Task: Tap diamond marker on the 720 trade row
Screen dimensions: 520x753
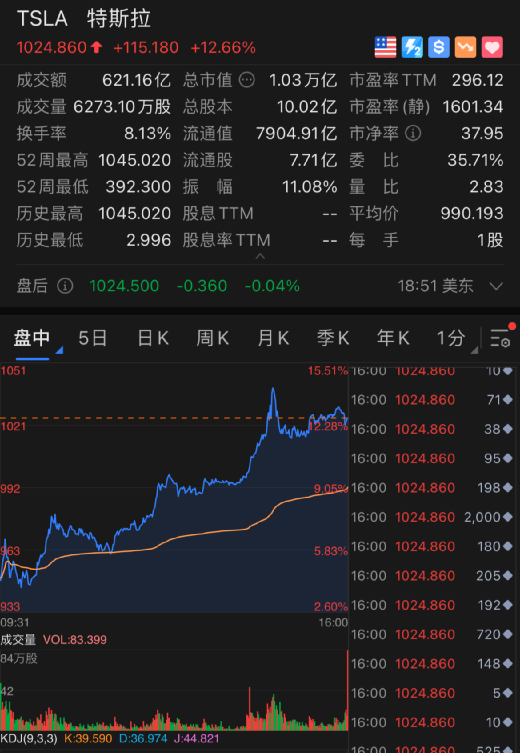Action: (508, 634)
